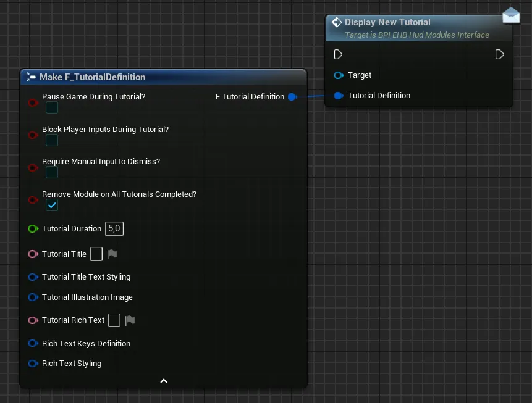Click Tutorial Title Text Styling struct pin
532x403 pixels.
33,277
